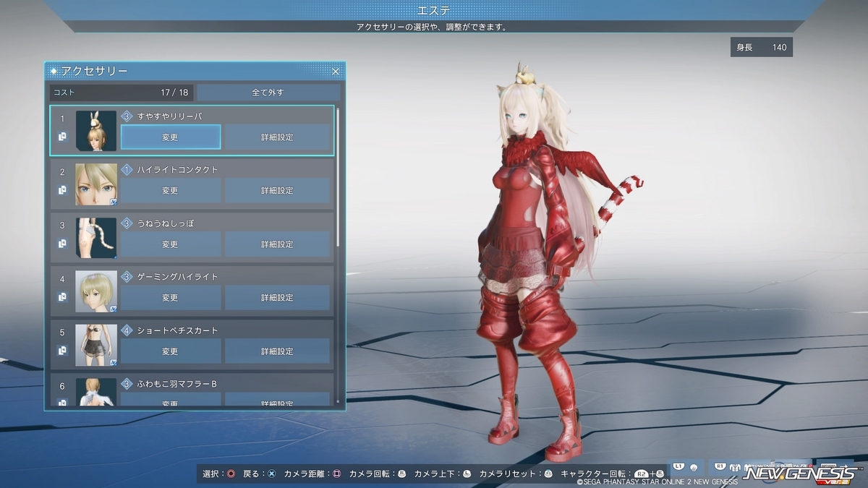This screenshot has height=488, width=868.
Task: Click the ゲーミングハイライト accessory name
Action: pyautogui.click(x=177, y=277)
